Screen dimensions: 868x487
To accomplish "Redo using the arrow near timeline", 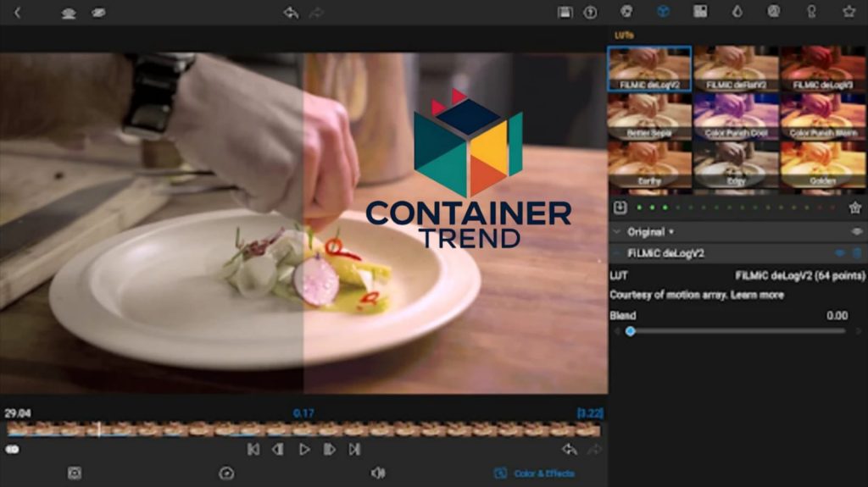I will point(594,450).
